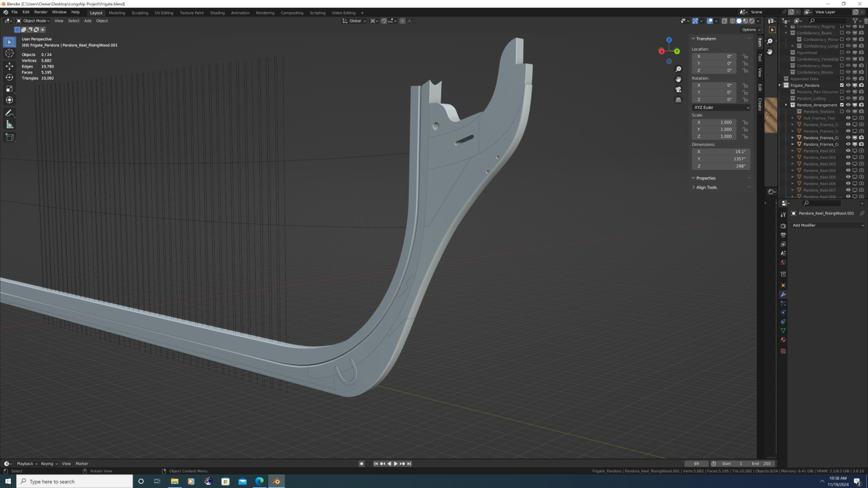Select the Scale tool
The image size is (868, 488).
click(9, 89)
